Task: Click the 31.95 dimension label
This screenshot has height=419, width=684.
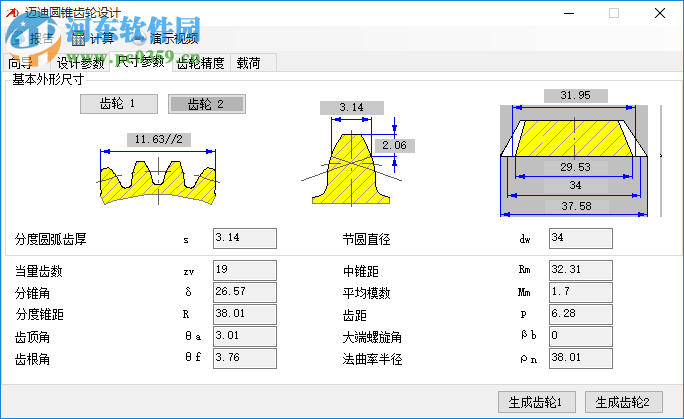Action: tap(575, 95)
